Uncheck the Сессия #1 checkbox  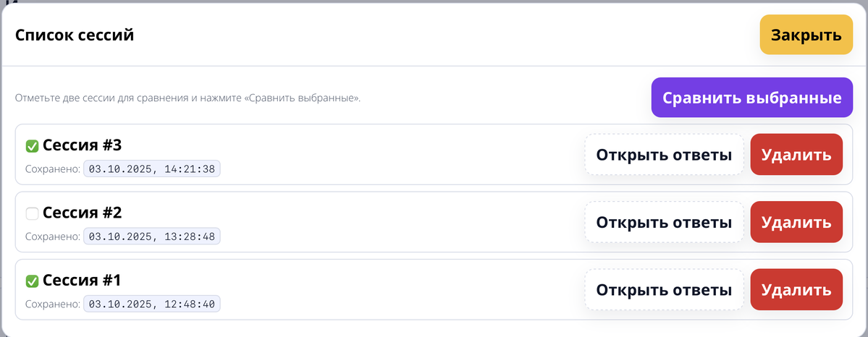(32, 281)
